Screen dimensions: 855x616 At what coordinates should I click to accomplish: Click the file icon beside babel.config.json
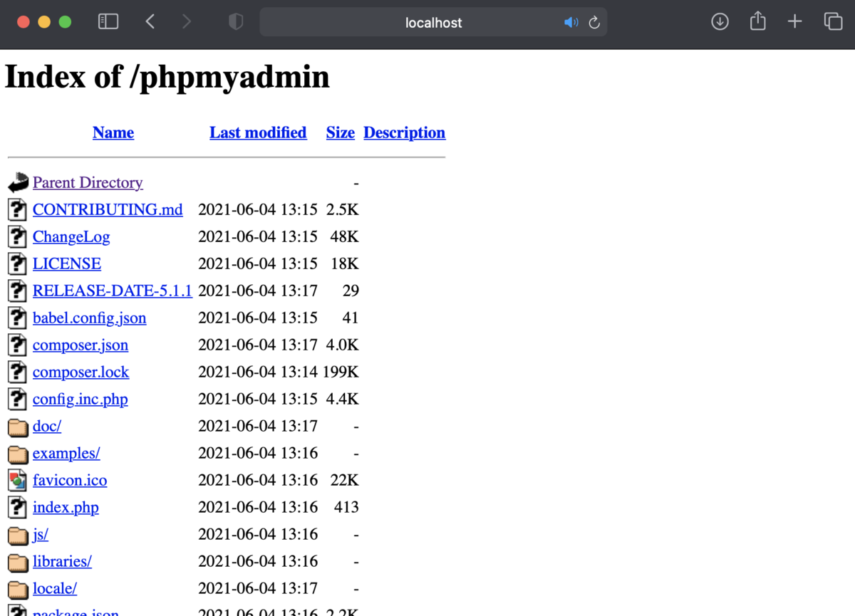pos(17,318)
